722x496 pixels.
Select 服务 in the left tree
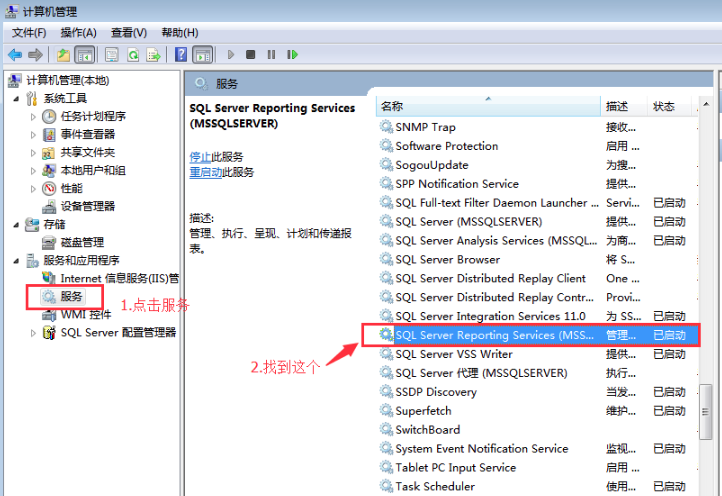click(x=71, y=297)
